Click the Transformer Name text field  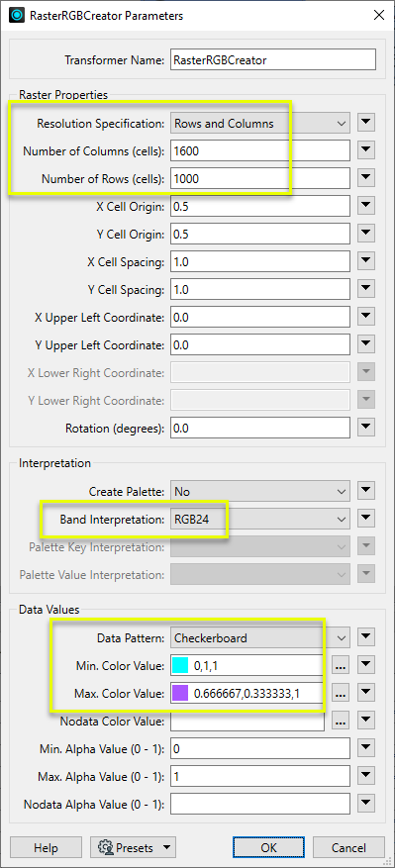pos(273,59)
